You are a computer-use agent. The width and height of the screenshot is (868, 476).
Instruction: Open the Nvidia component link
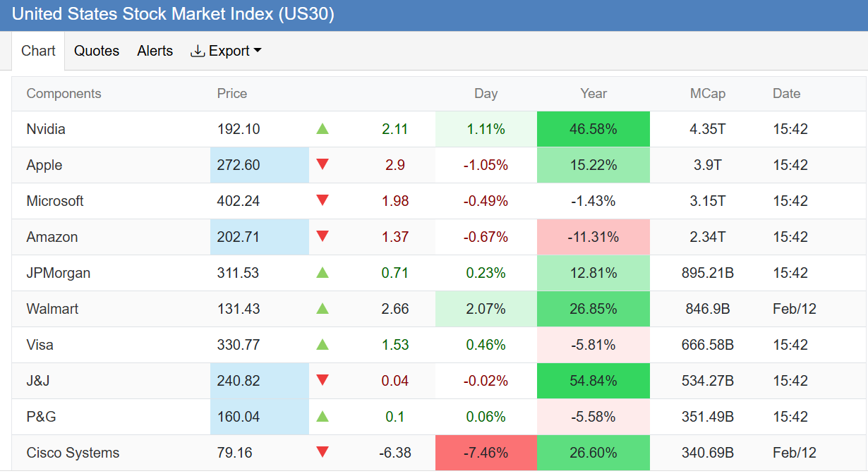pos(46,129)
